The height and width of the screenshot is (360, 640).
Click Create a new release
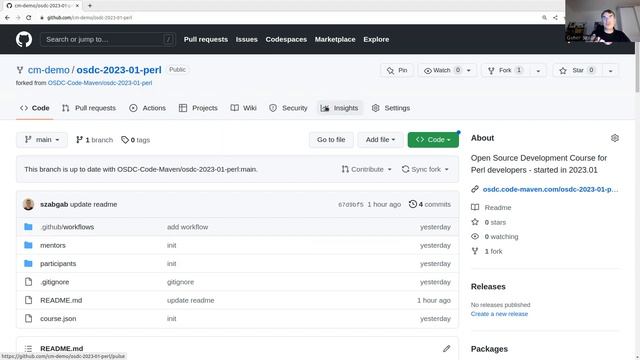click(499, 314)
